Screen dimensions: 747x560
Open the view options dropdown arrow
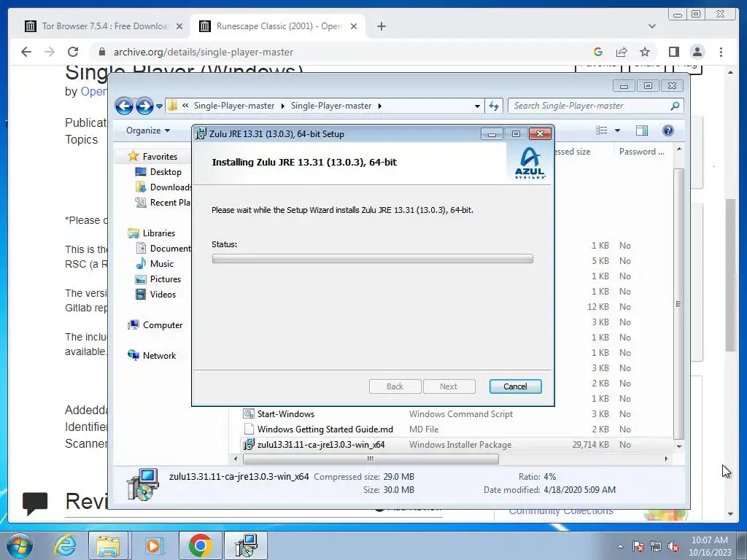(x=617, y=131)
